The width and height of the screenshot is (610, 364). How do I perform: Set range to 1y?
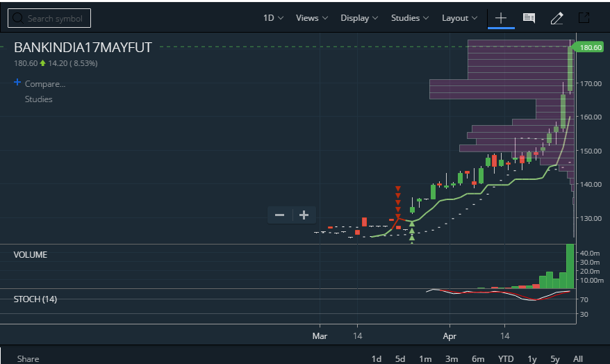click(x=531, y=358)
